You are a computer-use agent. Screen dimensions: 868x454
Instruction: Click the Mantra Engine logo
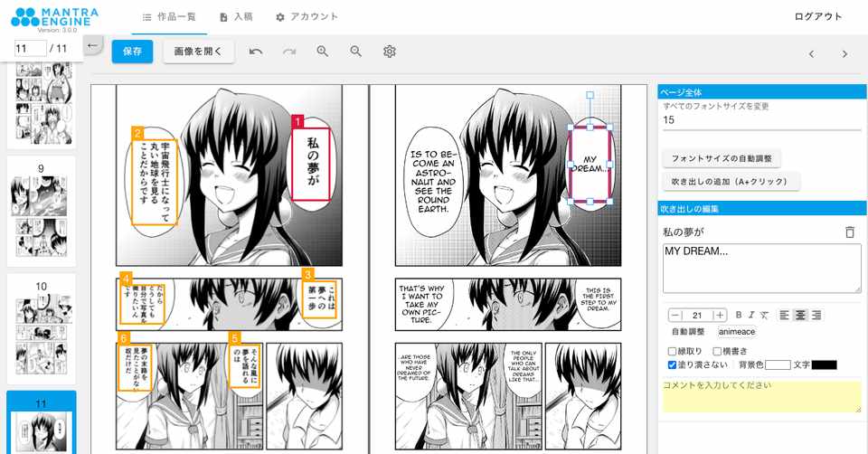point(54,18)
